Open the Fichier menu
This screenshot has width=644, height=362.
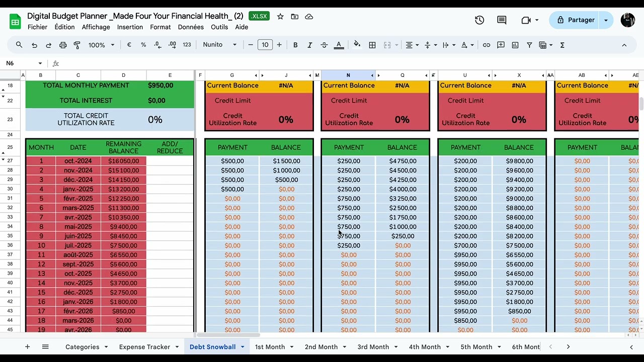[37, 27]
